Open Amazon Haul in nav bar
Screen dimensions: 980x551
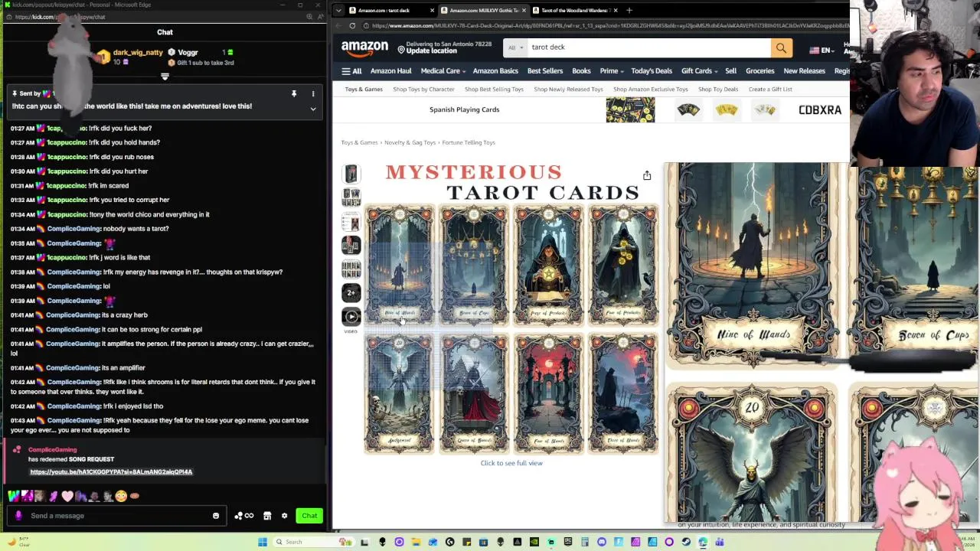click(x=391, y=71)
